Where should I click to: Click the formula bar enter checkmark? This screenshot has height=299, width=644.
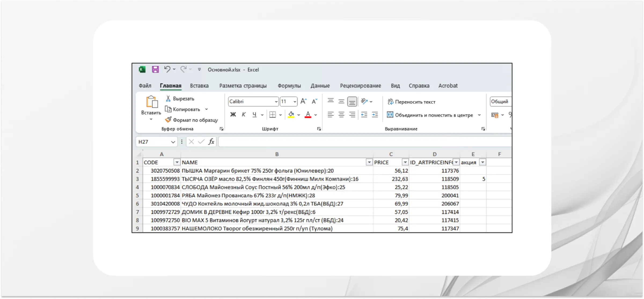pyautogui.click(x=201, y=141)
